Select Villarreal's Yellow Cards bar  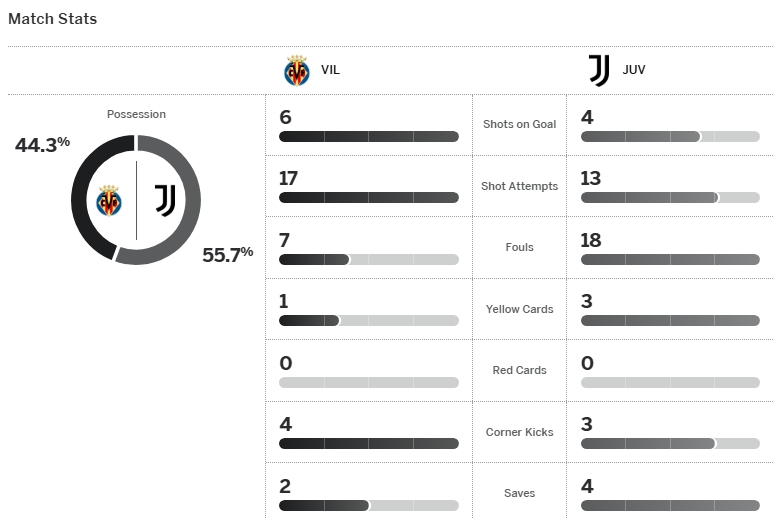click(369, 321)
